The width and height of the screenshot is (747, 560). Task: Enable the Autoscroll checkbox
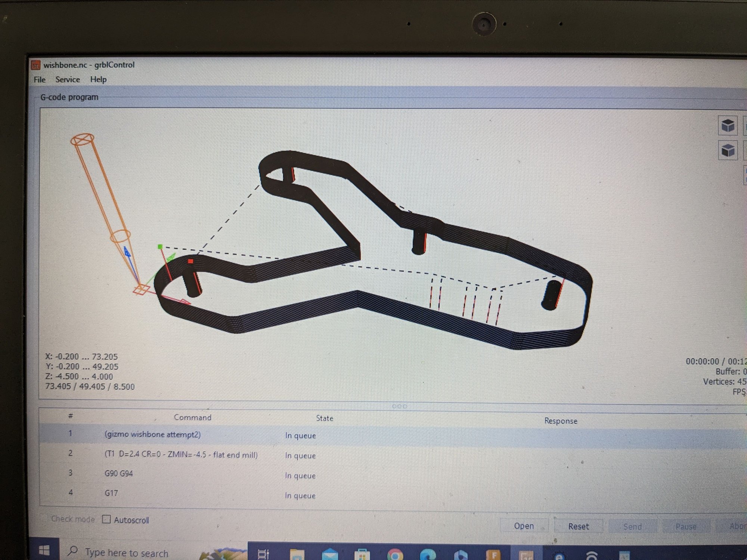[x=107, y=519]
